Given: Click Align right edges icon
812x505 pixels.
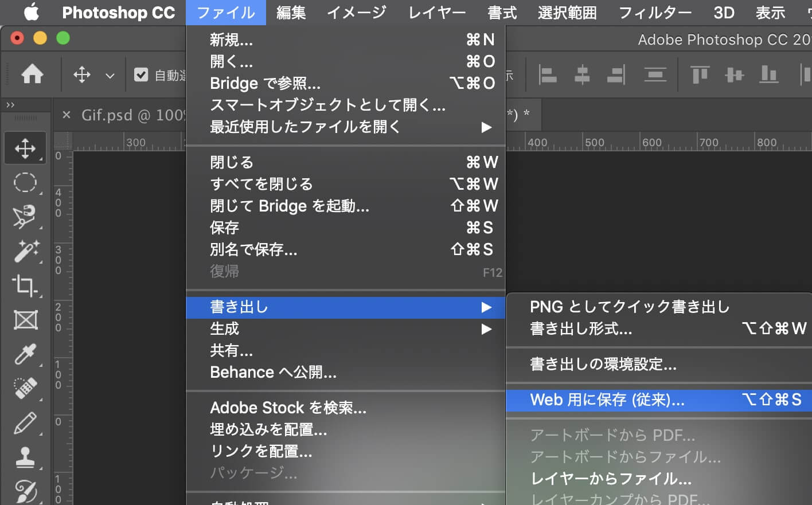Looking at the screenshot, I should coord(616,75).
